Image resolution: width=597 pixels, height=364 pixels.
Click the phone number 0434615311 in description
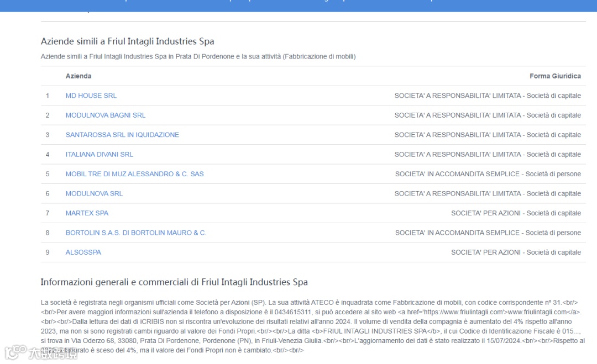click(x=293, y=312)
